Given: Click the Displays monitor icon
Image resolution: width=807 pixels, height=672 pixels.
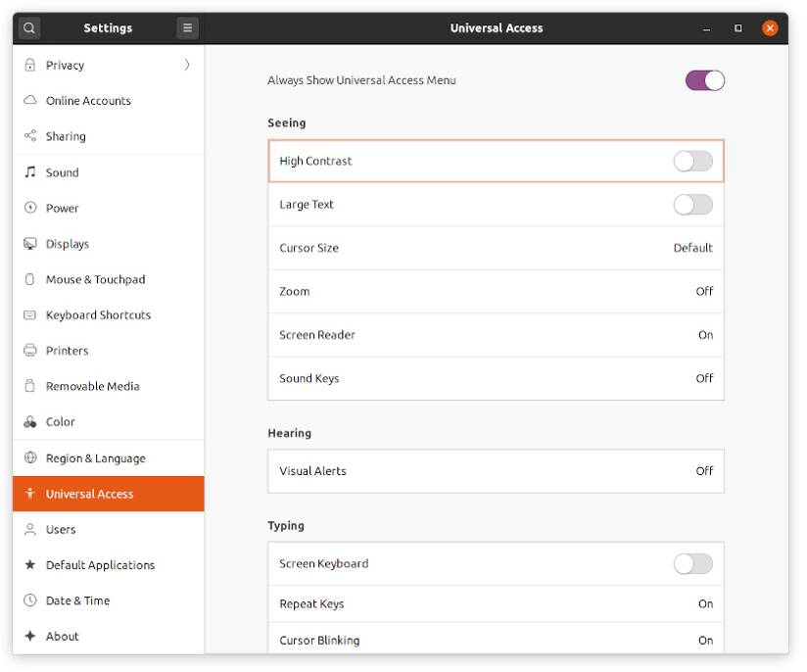Looking at the screenshot, I should [x=30, y=244].
